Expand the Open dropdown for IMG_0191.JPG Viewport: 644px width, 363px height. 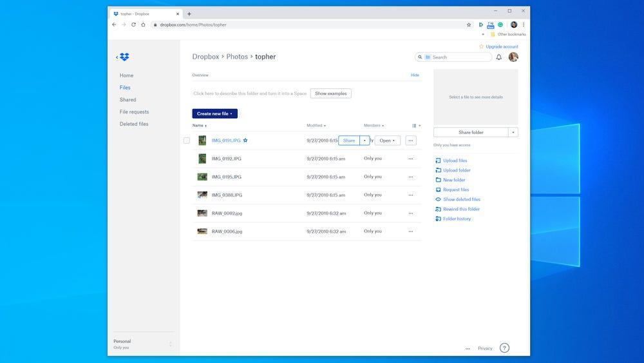point(387,141)
